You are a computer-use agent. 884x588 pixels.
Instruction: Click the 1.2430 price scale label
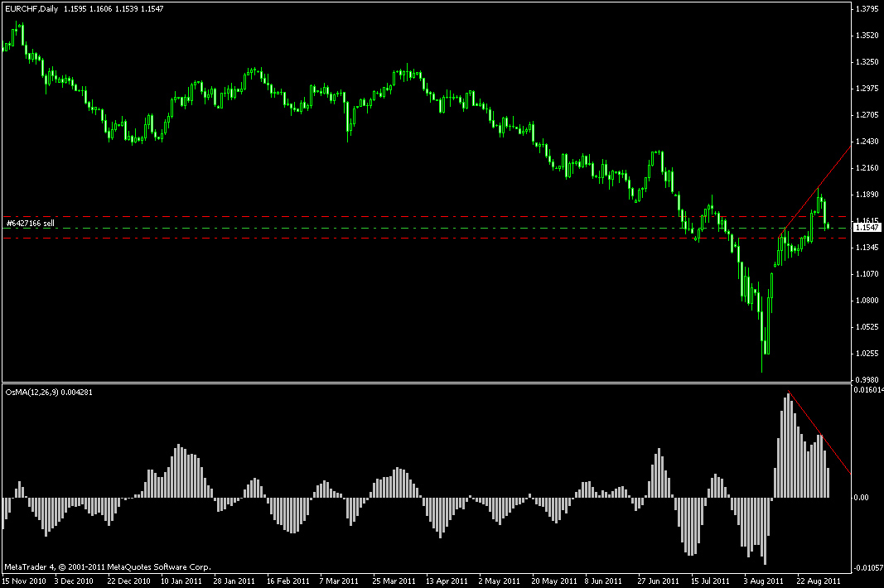coord(867,141)
